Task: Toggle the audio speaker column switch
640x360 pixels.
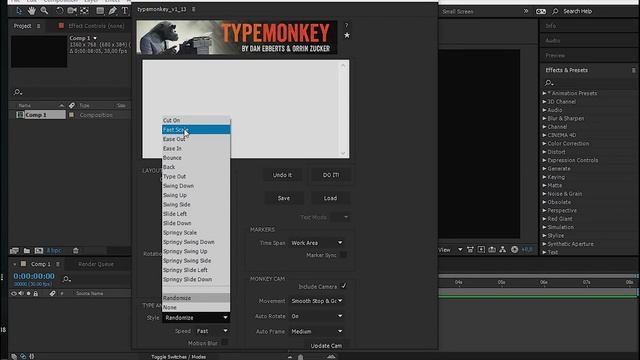Action: 21,293
